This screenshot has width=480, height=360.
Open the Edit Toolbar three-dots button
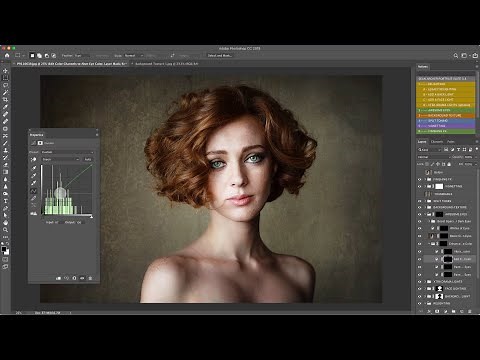(5, 237)
